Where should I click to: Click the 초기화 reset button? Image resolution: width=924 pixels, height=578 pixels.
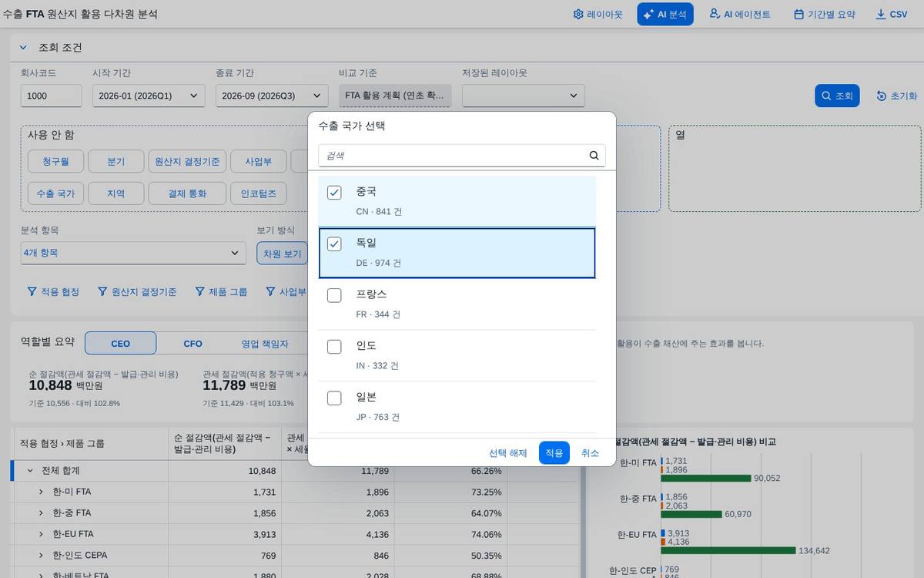897,96
